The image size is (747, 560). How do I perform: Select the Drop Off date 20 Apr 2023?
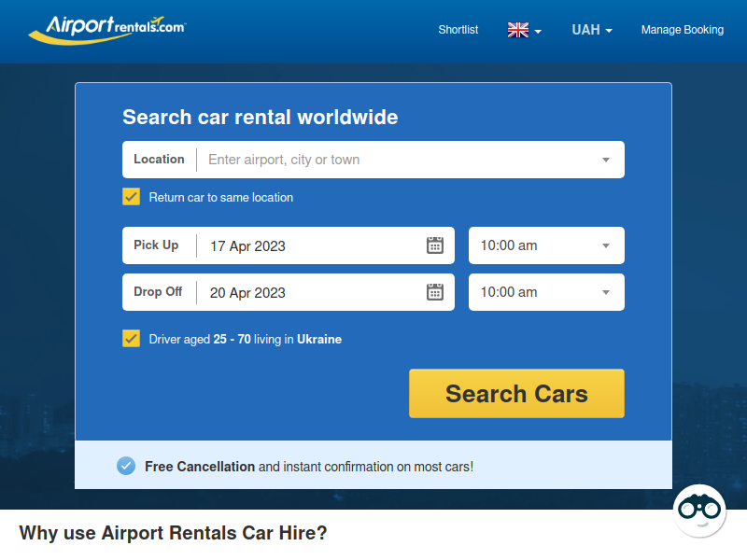(247, 292)
